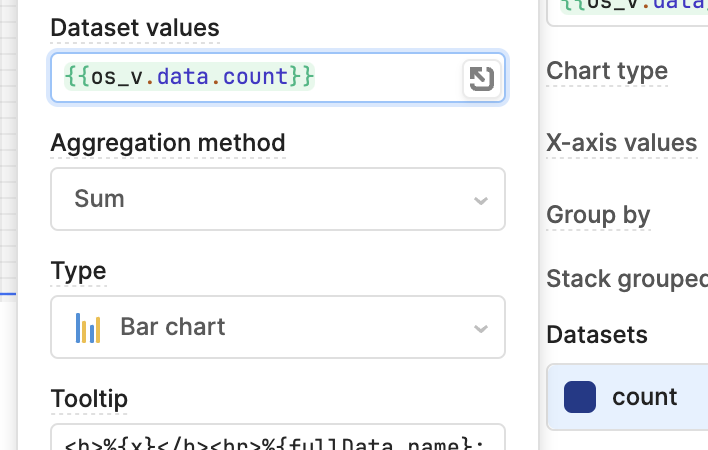Click the Chart type label
This screenshot has width=708, height=450.
click(607, 71)
